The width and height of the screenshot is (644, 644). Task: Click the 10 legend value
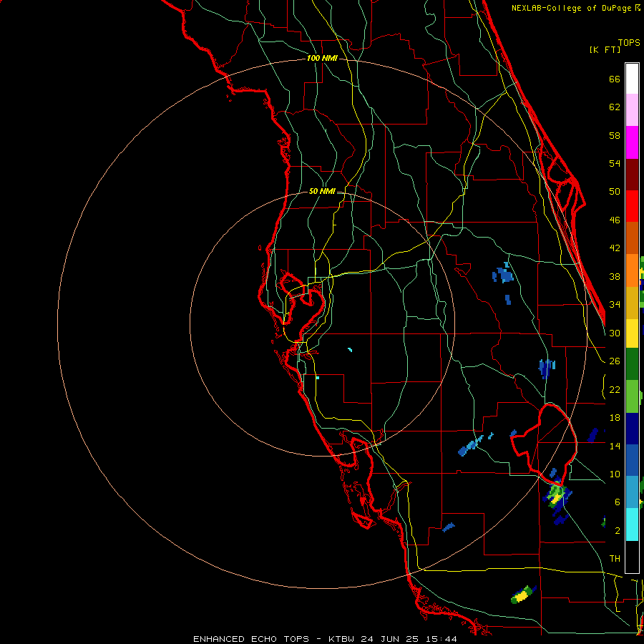point(615,474)
